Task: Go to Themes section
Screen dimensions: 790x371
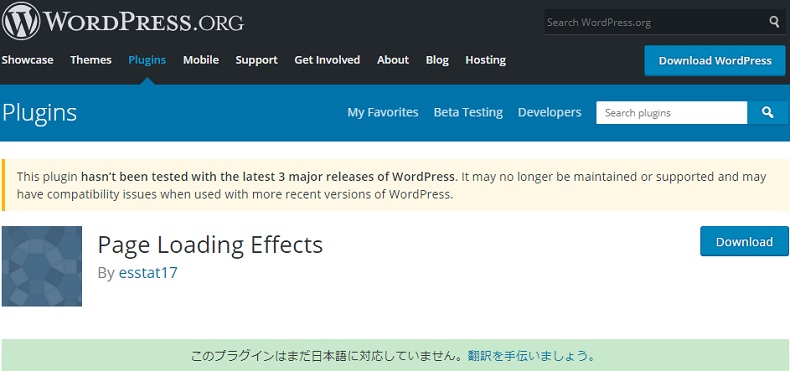Action: tap(91, 60)
